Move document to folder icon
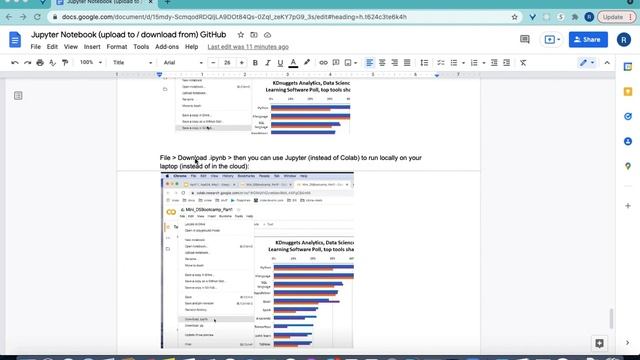This screenshot has width=640, height=360. [x=254, y=35]
